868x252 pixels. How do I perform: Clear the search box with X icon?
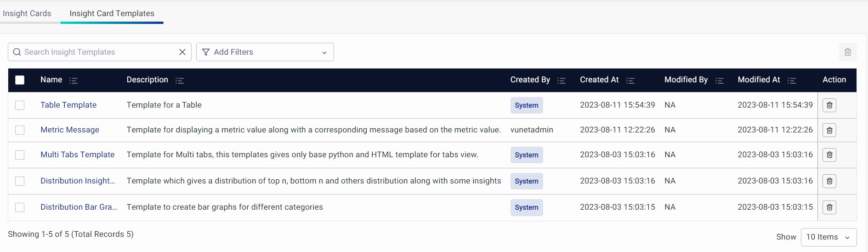coord(182,52)
